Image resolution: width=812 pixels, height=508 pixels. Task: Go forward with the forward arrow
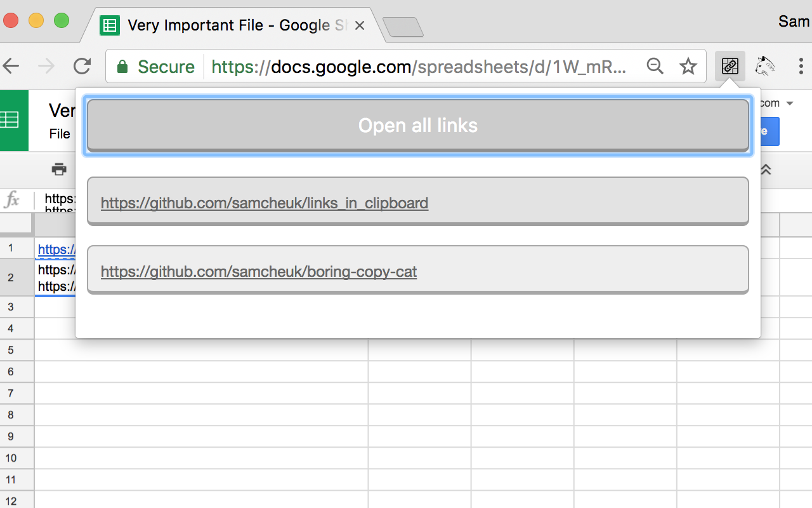pos(46,66)
